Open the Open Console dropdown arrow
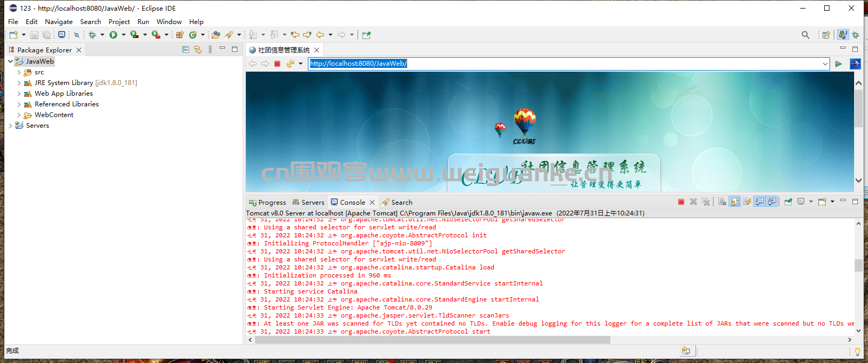 [x=832, y=202]
